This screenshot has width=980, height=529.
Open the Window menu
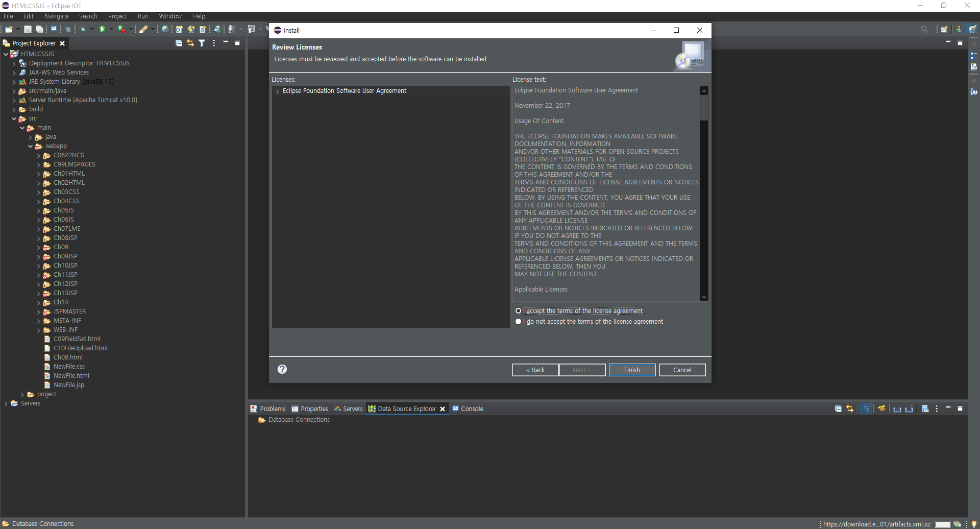(x=170, y=16)
